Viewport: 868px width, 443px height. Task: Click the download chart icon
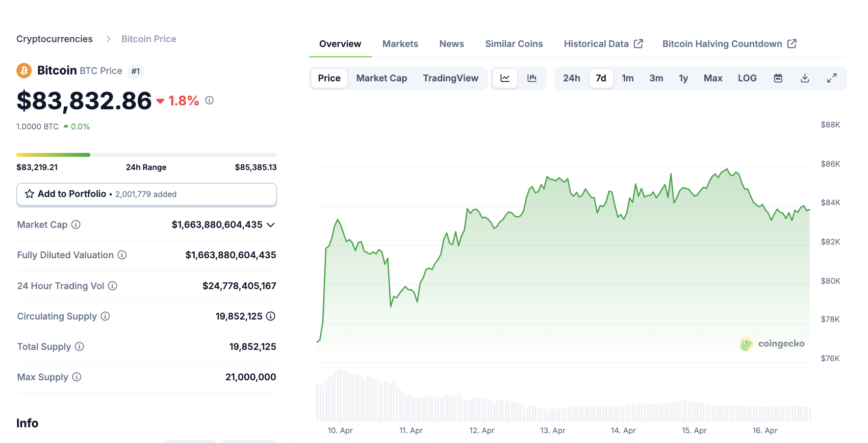(x=805, y=78)
